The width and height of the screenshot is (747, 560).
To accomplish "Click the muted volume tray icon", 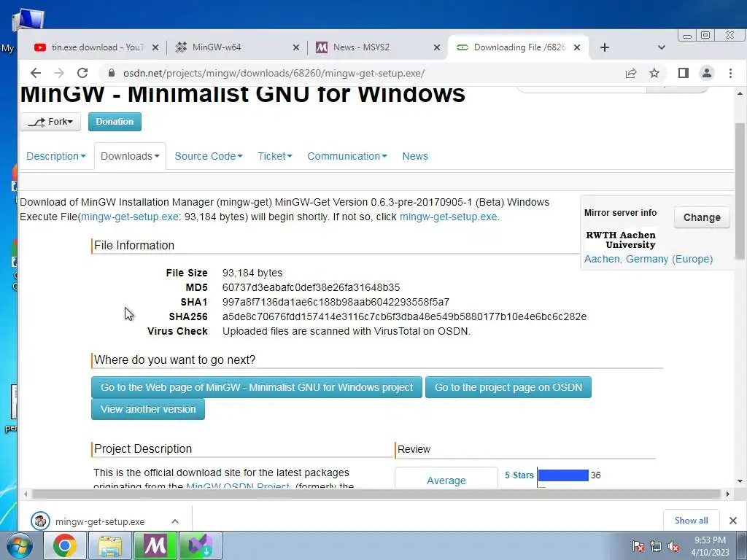I will click(x=673, y=546).
